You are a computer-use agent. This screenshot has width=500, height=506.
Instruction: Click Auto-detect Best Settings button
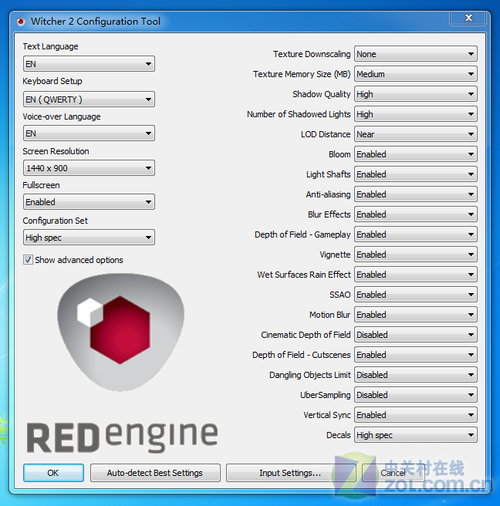click(x=155, y=473)
